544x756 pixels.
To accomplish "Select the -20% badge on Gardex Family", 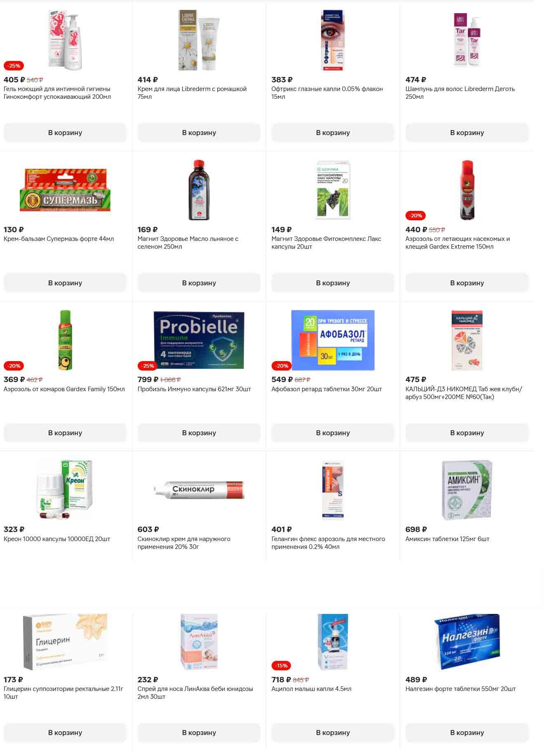I will 14,366.
